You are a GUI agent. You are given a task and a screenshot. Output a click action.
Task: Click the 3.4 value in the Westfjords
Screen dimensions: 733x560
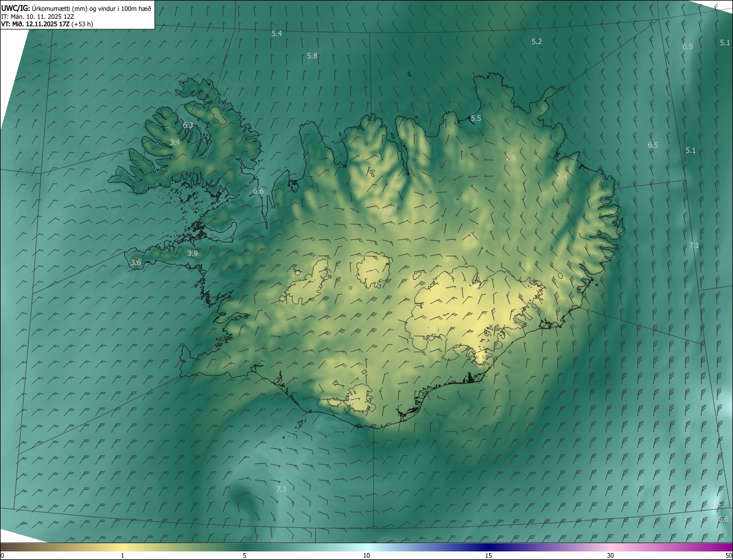point(175,142)
